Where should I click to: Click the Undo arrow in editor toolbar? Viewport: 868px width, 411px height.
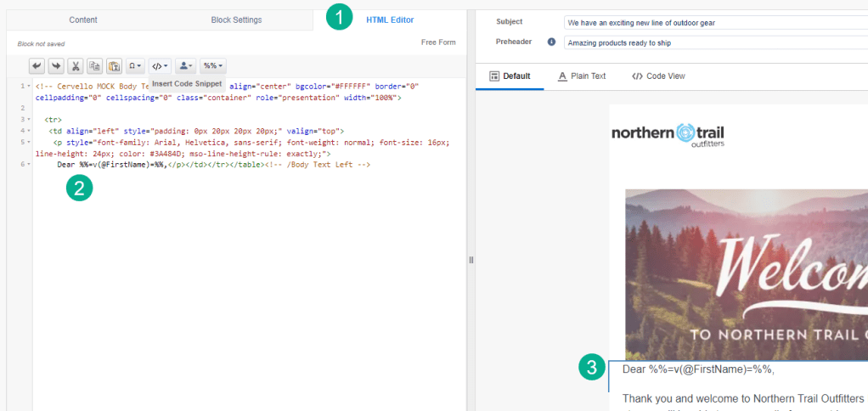coord(37,65)
